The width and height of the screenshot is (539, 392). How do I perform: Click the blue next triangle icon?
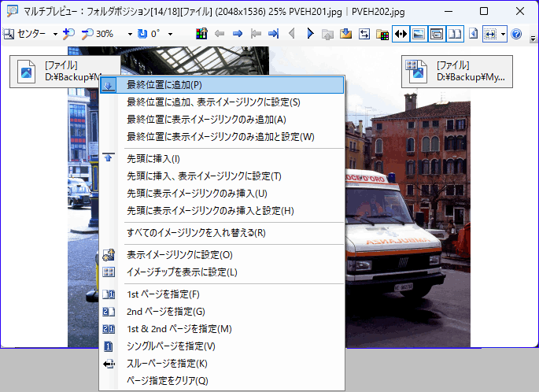(310, 34)
